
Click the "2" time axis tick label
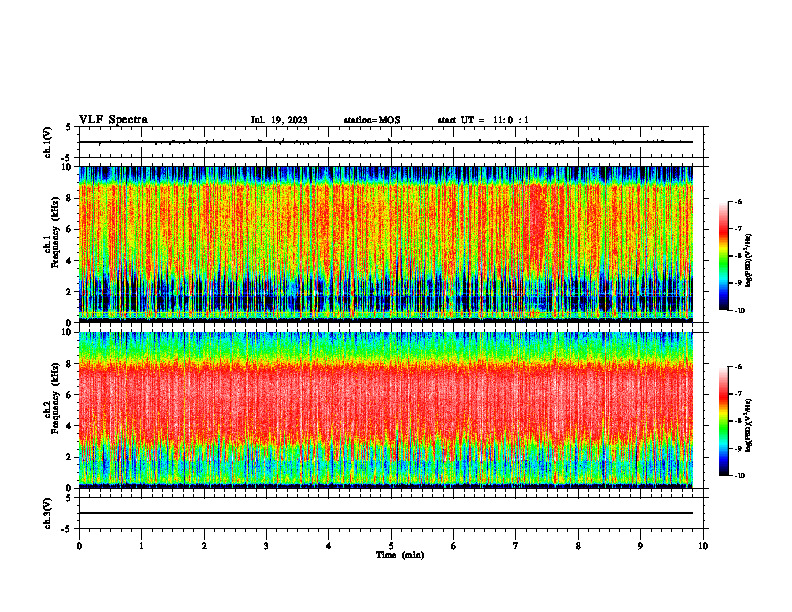click(204, 546)
